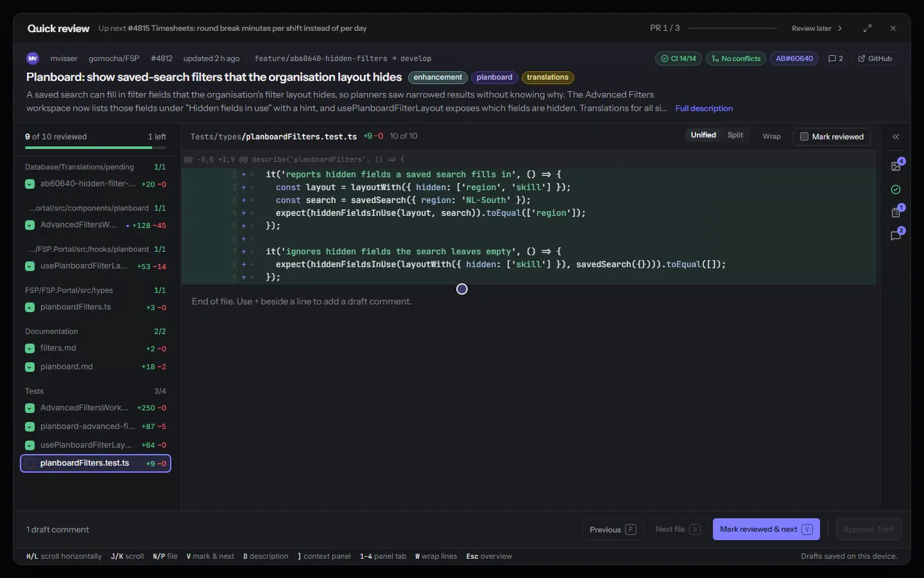
Task: Open the comments panel icon in right rail
Action: [896, 235]
